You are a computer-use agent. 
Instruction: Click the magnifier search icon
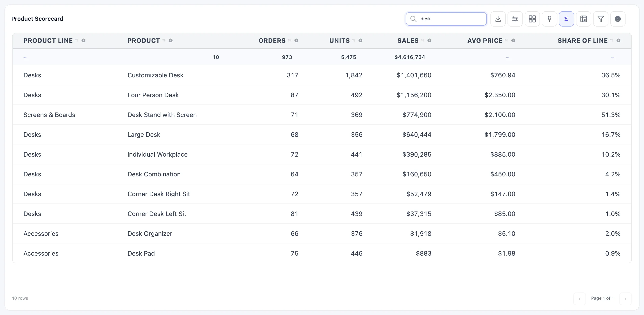point(413,19)
